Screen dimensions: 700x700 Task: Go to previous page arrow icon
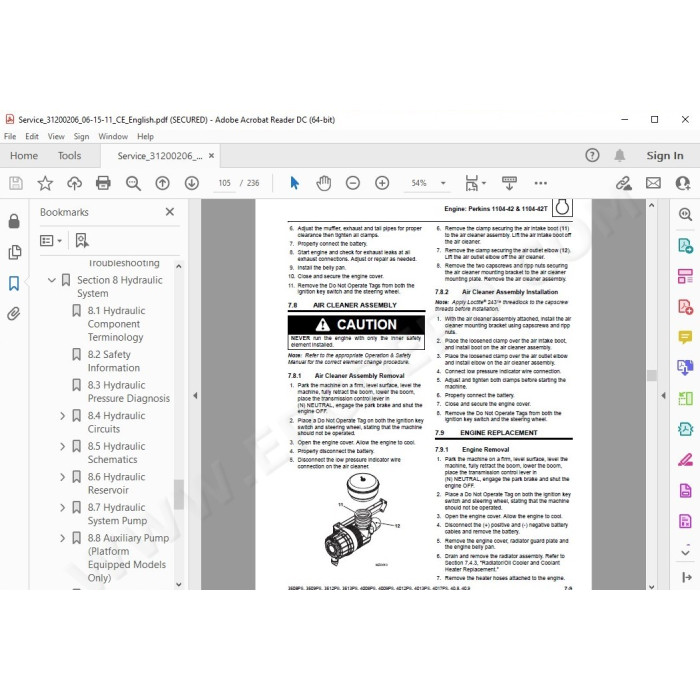[x=162, y=183]
